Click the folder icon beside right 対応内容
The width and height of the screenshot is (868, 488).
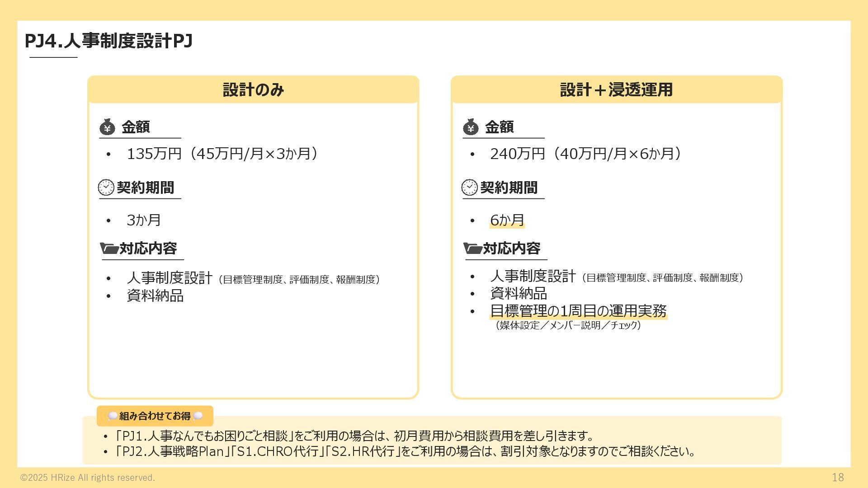(472, 249)
